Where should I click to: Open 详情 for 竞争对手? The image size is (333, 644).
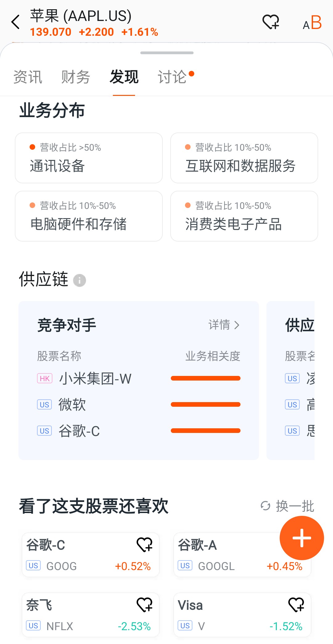(x=224, y=325)
